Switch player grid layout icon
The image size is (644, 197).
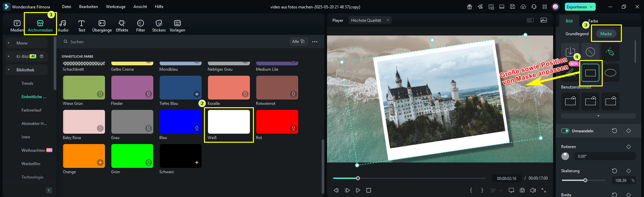click(530, 20)
